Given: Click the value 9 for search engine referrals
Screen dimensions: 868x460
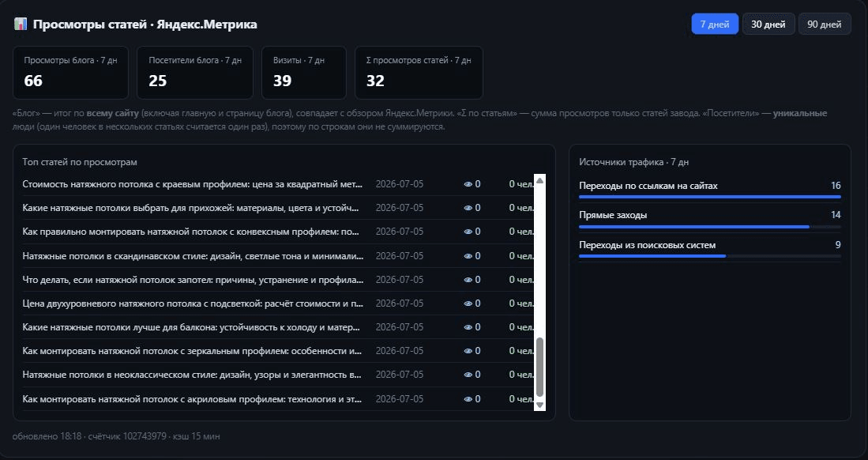Looking at the screenshot, I should point(838,245).
